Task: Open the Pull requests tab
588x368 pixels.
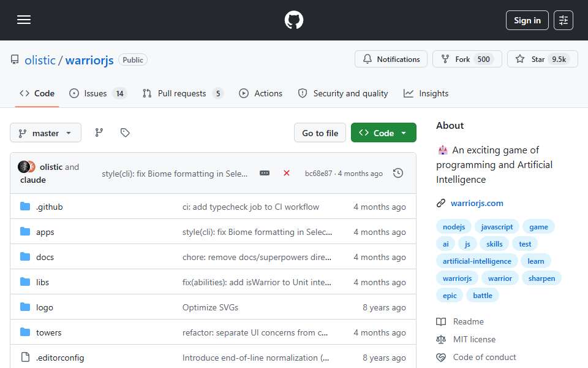Action: coord(183,93)
